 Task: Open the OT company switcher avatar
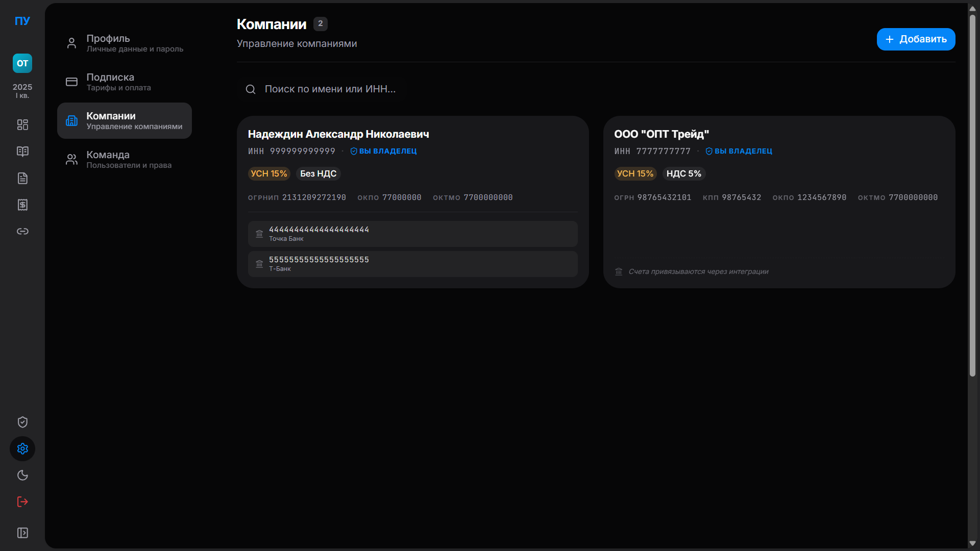pyautogui.click(x=22, y=63)
